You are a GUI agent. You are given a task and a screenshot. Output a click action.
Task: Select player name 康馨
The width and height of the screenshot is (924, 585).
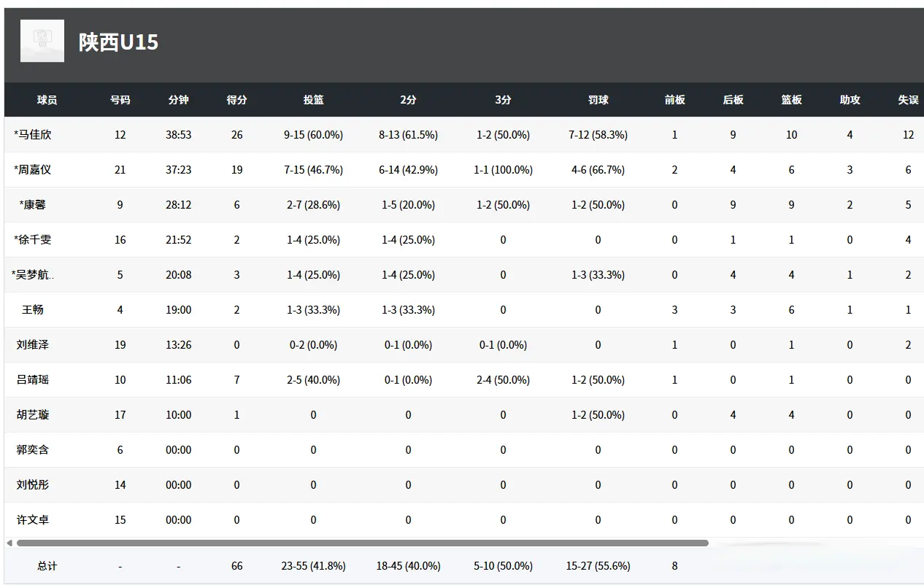(34, 205)
